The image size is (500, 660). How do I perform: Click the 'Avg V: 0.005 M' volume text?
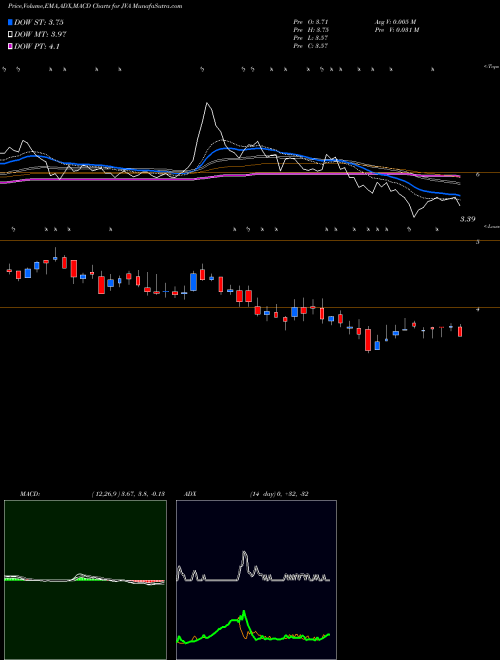coord(396,21)
